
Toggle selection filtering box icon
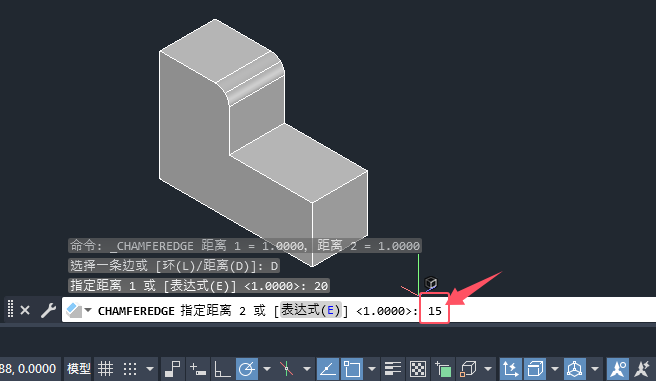(535, 369)
